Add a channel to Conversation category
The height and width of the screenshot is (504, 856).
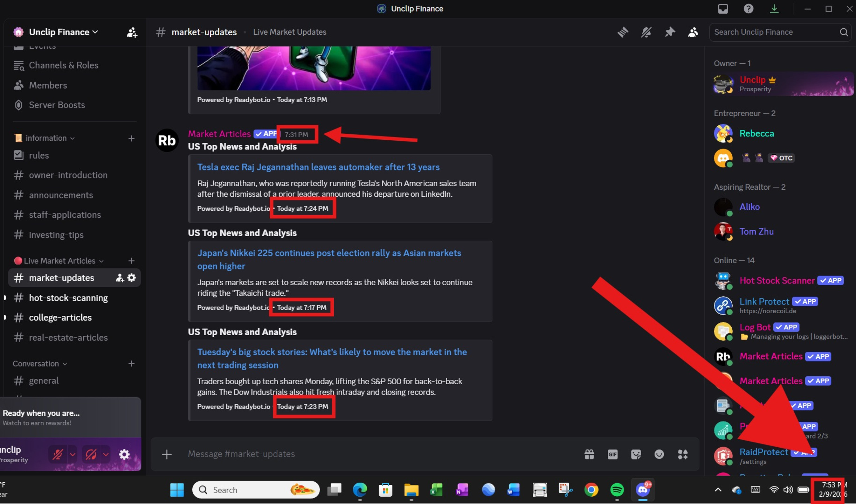click(131, 364)
